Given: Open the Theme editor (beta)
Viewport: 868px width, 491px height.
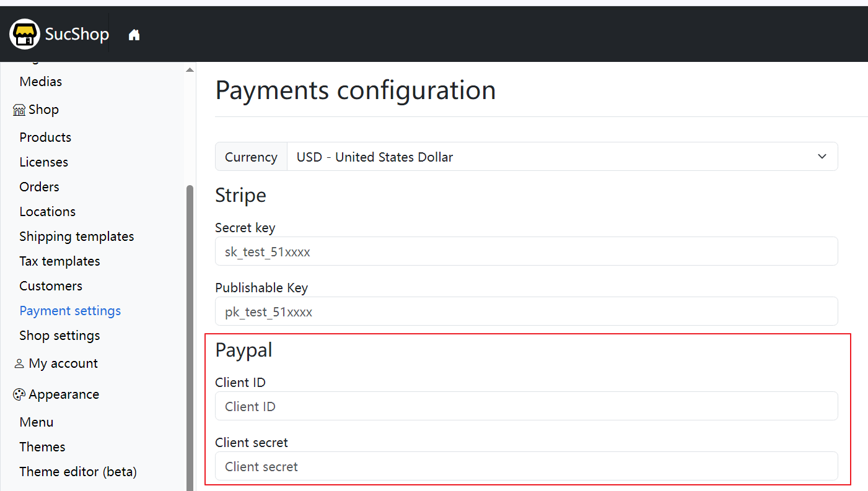Looking at the screenshot, I should click(x=78, y=472).
